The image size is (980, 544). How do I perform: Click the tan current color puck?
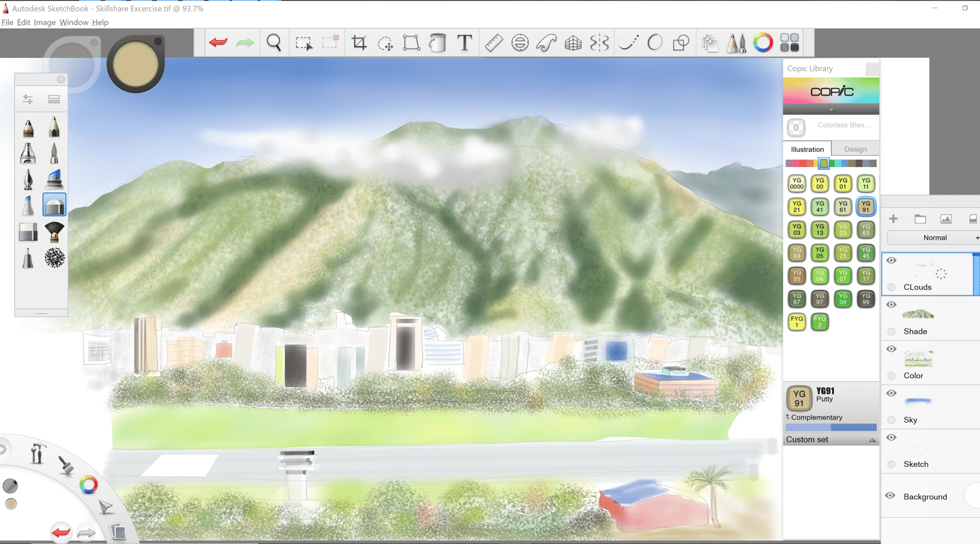135,64
